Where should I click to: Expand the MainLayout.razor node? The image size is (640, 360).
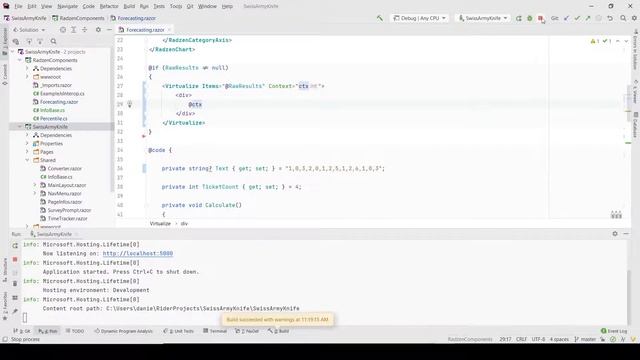[35, 185]
